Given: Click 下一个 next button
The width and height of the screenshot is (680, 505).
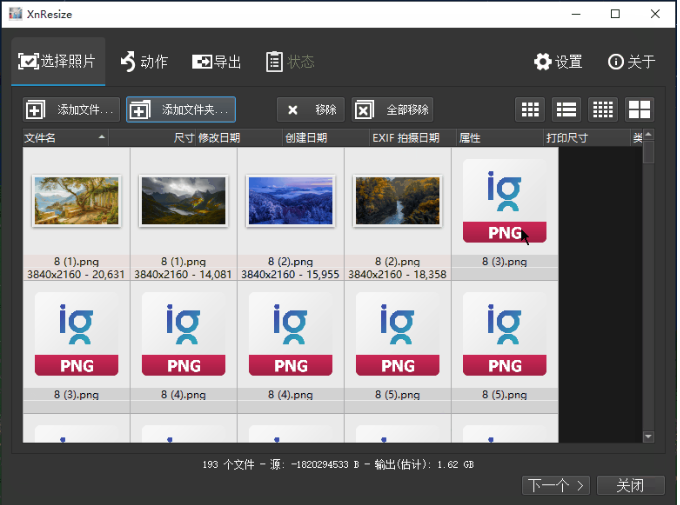Looking at the screenshot, I should 556,485.
